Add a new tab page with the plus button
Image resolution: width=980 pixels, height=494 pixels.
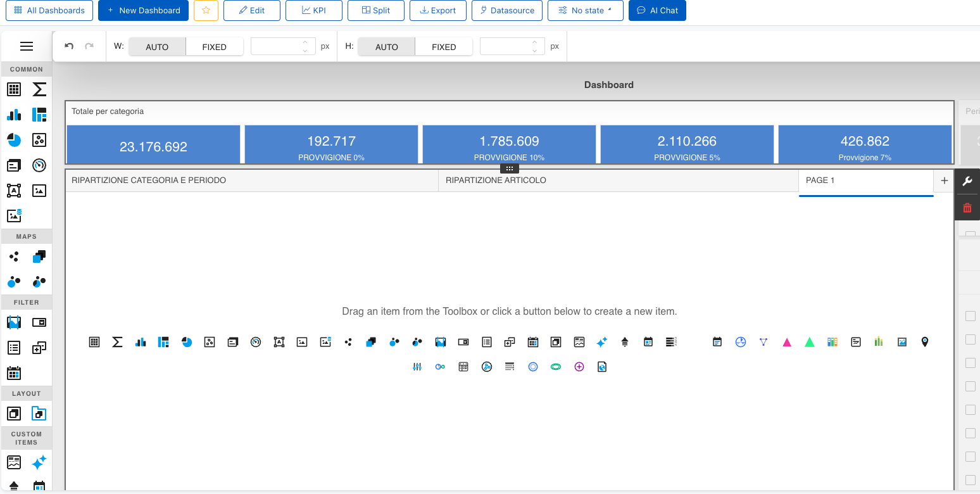[x=944, y=180]
